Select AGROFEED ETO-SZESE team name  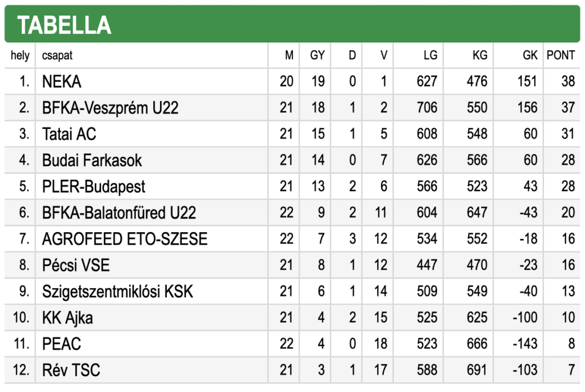click(125, 239)
